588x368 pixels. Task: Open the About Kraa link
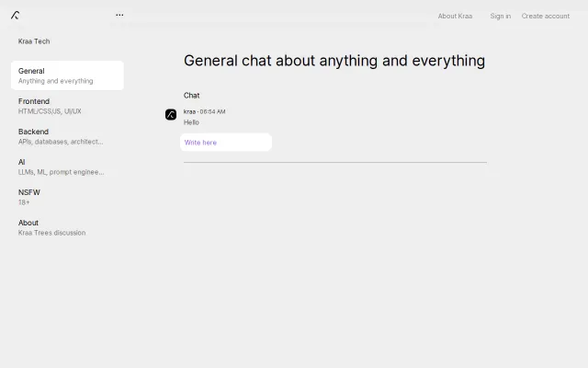[455, 17]
